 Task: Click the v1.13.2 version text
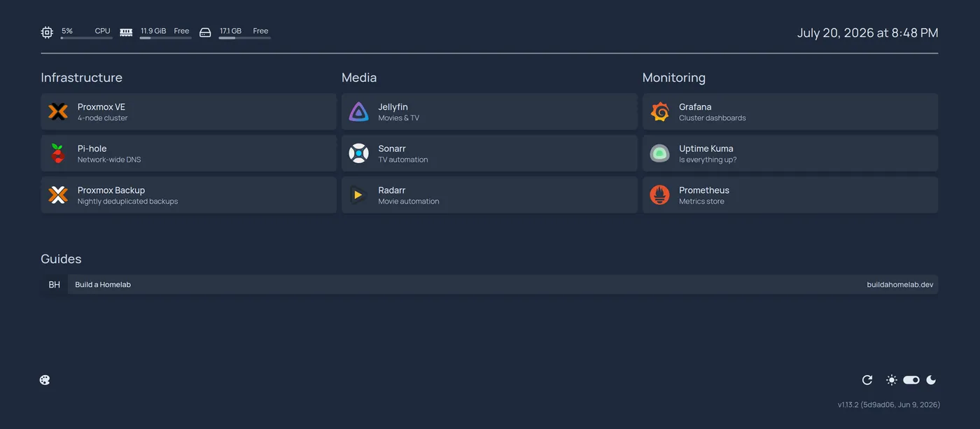pos(888,405)
